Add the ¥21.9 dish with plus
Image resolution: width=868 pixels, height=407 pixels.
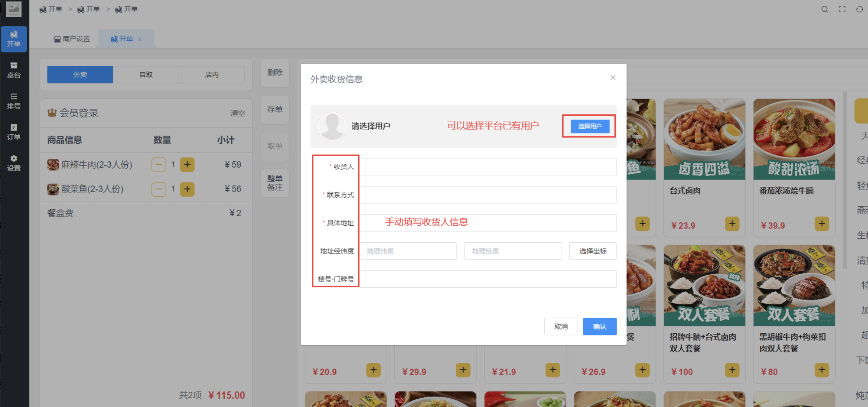[553, 370]
